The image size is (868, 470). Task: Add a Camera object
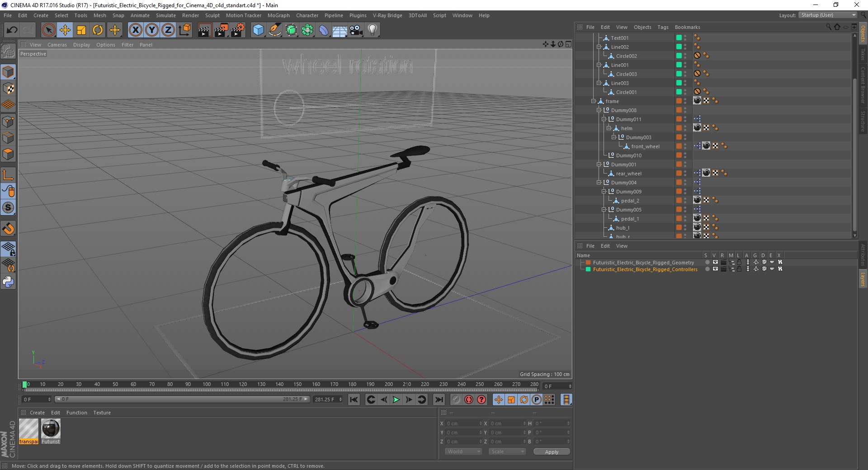click(x=356, y=30)
